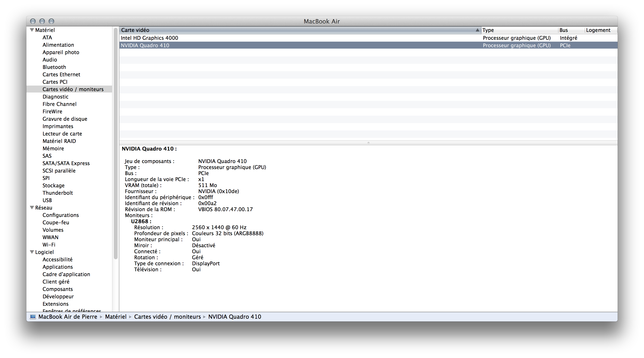
Task: Open Matériel RAID category
Action: [x=59, y=141]
